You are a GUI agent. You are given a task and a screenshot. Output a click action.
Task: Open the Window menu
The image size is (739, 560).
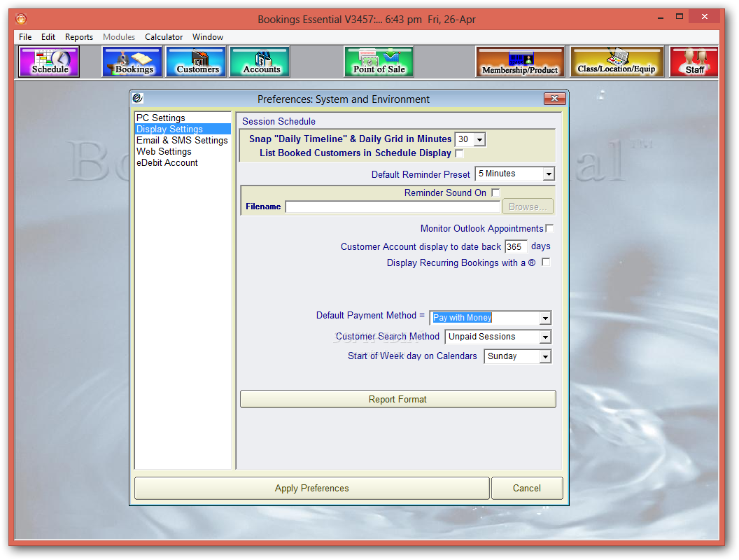(207, 37)
